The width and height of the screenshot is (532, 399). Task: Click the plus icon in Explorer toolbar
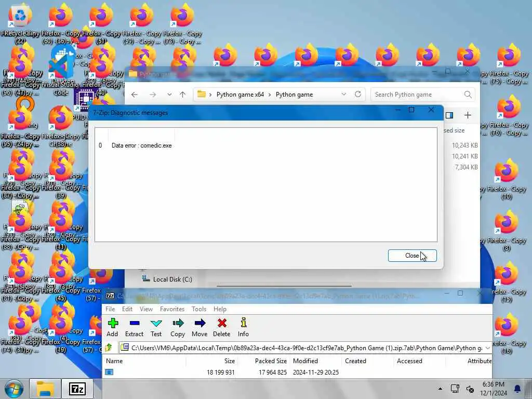click(468, 115)
